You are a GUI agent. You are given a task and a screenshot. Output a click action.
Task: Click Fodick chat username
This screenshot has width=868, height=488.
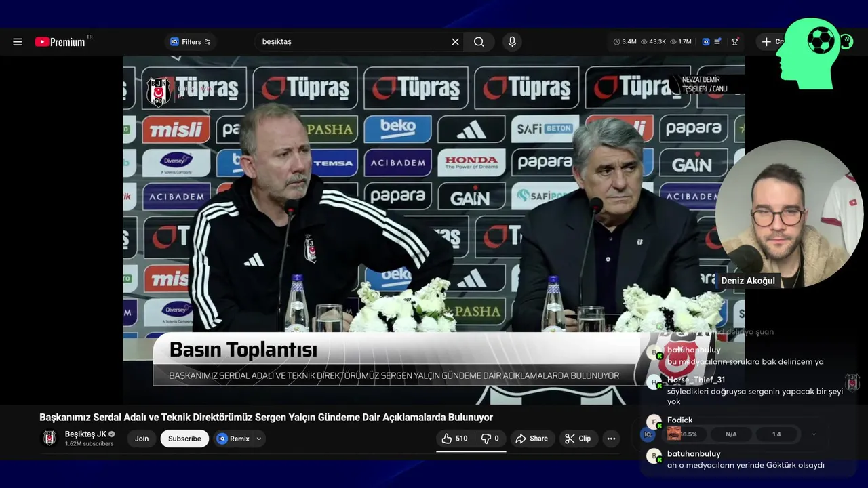coord(679,420)
